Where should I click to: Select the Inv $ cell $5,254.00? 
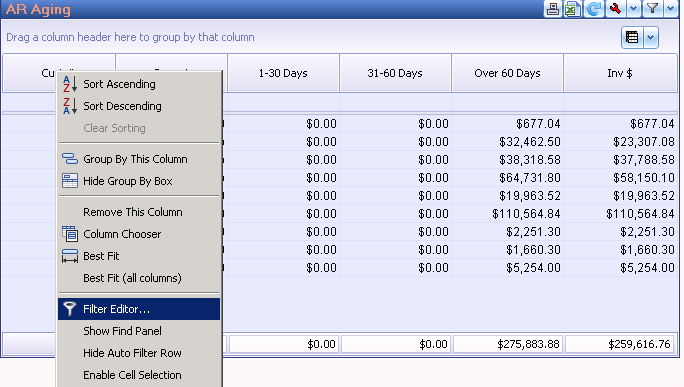(620, 267)
